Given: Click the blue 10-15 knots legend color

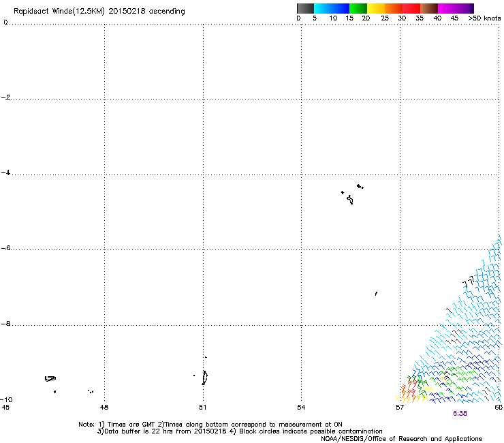Looking at the screenshot, I should tap(341, 8).
